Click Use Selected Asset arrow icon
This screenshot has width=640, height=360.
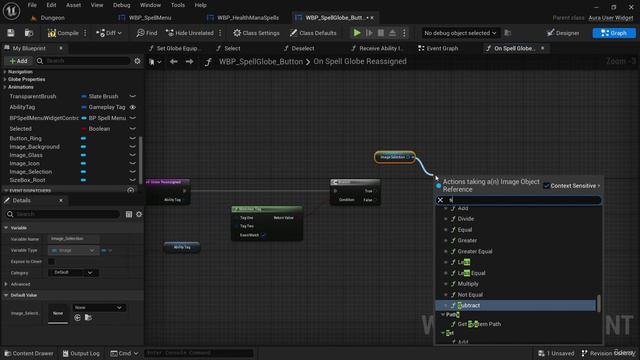[78, 318]
